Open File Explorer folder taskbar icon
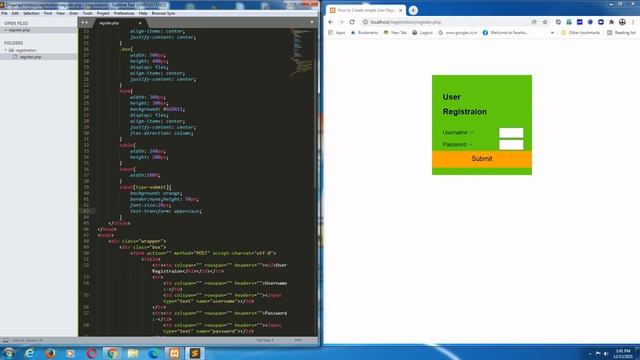640x360 pixels. [133, 353]
